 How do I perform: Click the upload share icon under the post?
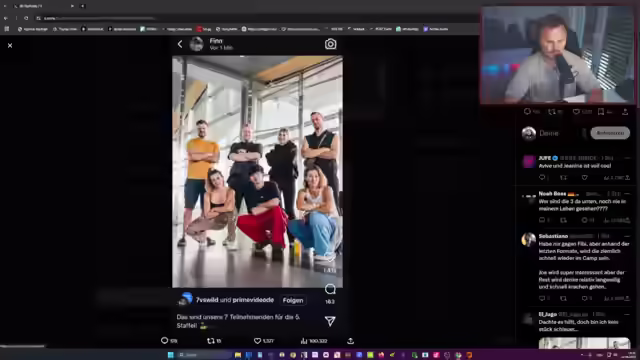[x=350, y=340]
